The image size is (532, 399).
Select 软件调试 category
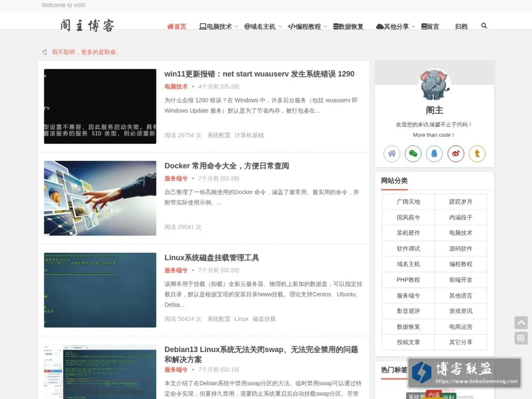click(x=408, y=249)
